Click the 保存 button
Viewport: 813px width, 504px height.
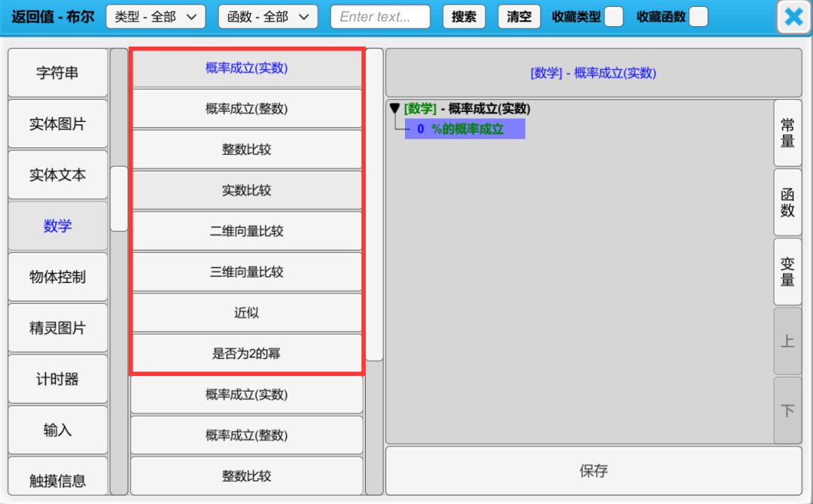click(x=593, y=471)
